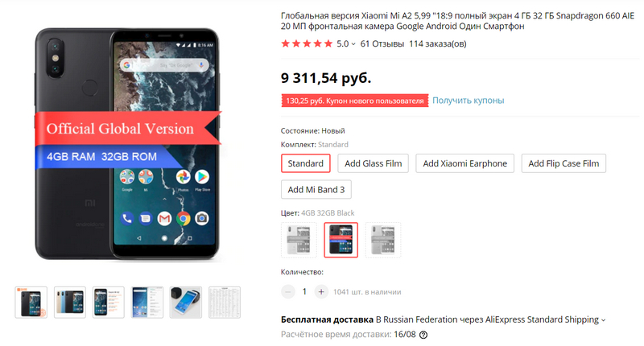Increase quantity with the plus button
Screen dimensions: 644x346
pos(321,292)
